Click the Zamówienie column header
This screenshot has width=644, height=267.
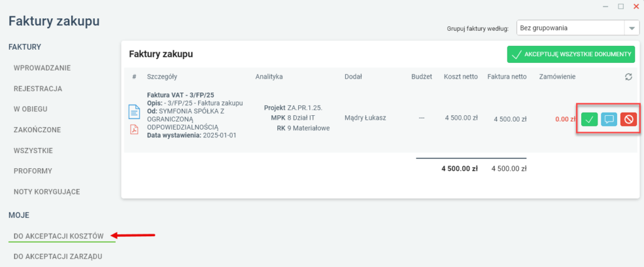[557, 77]
